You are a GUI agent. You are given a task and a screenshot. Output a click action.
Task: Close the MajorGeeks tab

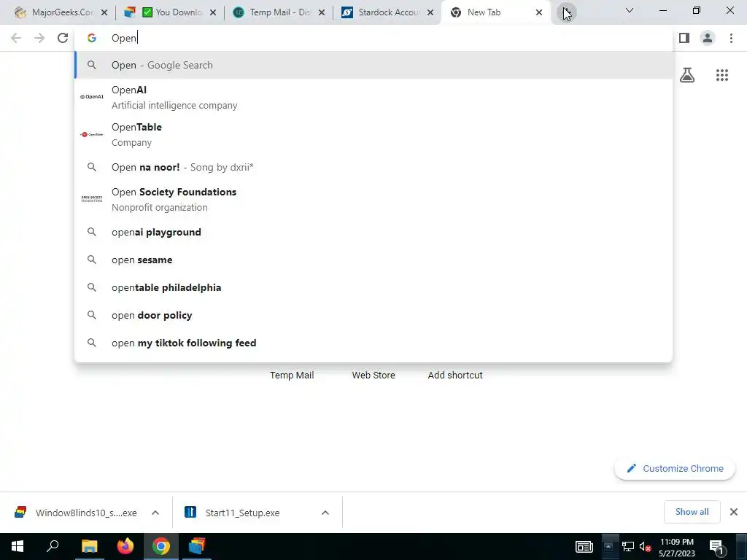104,13
